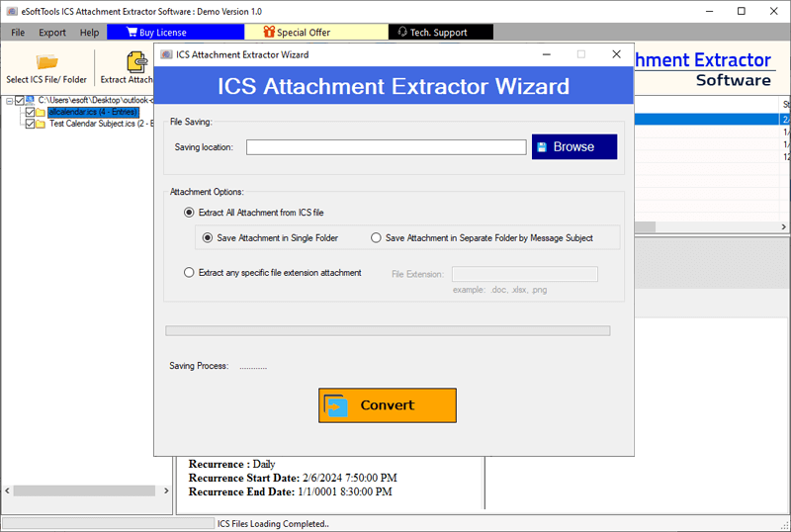The width and height of the screenshot is (791, 532).
Task: Click the 'Recurrence : Daily' text
Action: (231, 465)
